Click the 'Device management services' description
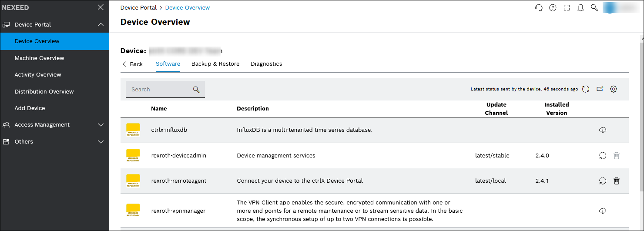The width and height of the screenshot is (644, 231). 276,156
